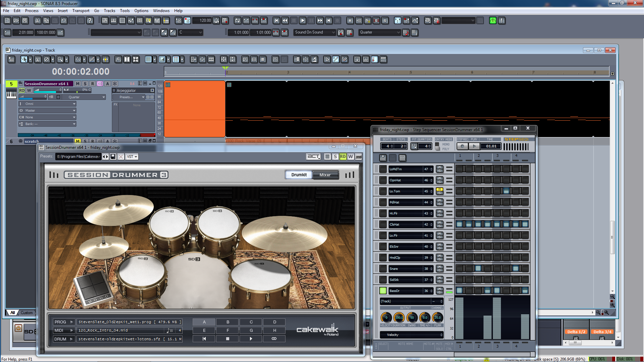Open the key C dropdown

pos(190,32)
